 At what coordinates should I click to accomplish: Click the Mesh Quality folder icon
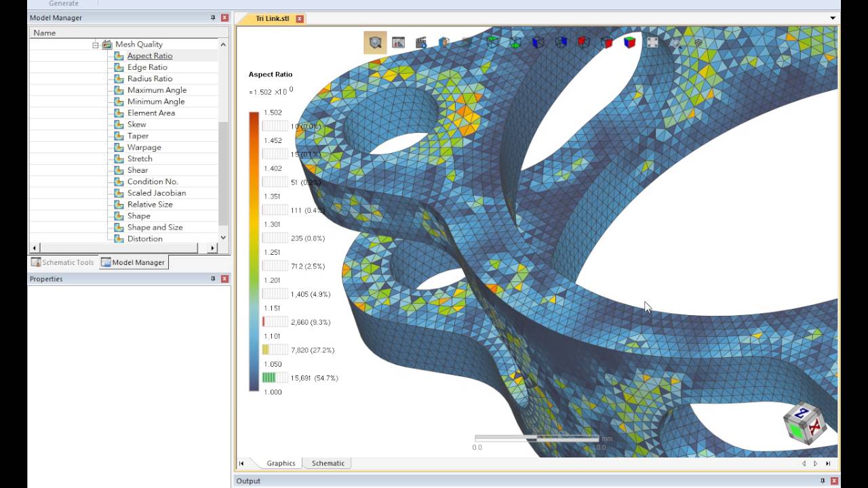[x=107, y=45]
